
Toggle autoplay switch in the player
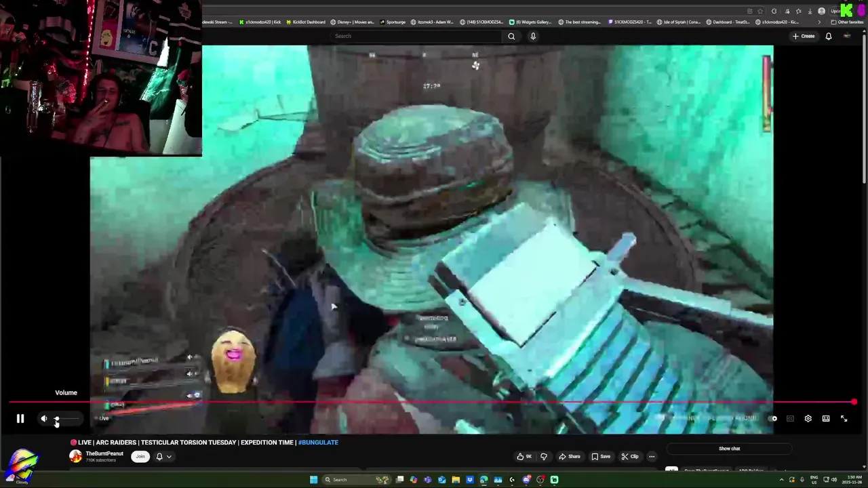coord(773,419)
